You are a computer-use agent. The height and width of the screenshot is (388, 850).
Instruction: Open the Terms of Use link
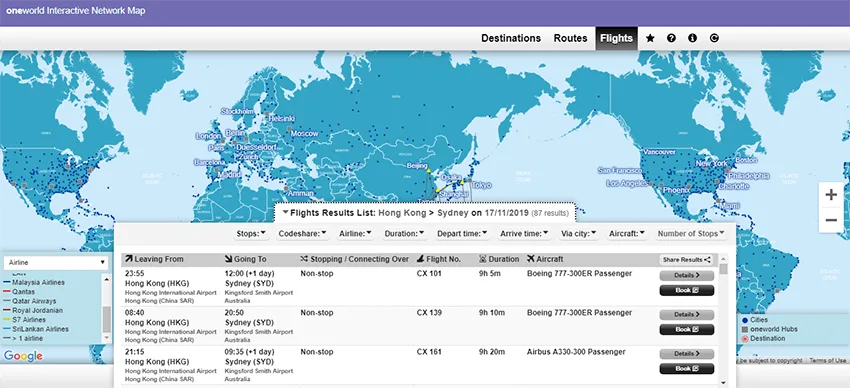click(x=827, y=360)
